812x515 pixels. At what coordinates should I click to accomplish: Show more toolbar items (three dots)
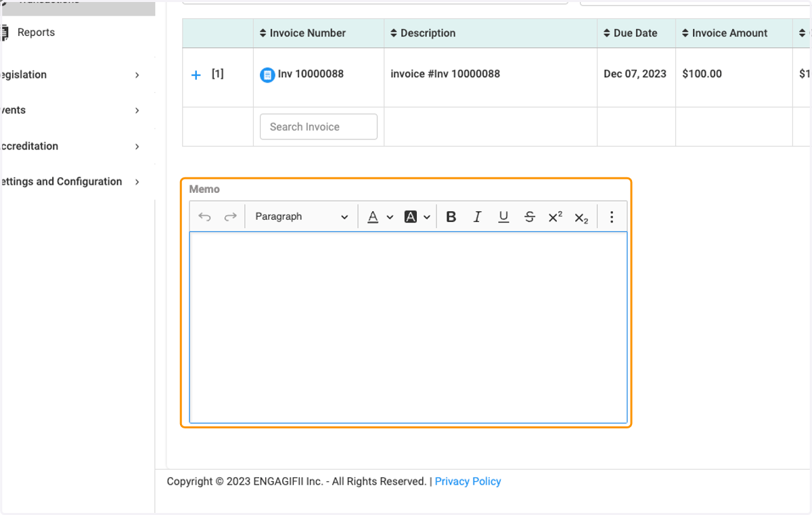click(612, 217)
